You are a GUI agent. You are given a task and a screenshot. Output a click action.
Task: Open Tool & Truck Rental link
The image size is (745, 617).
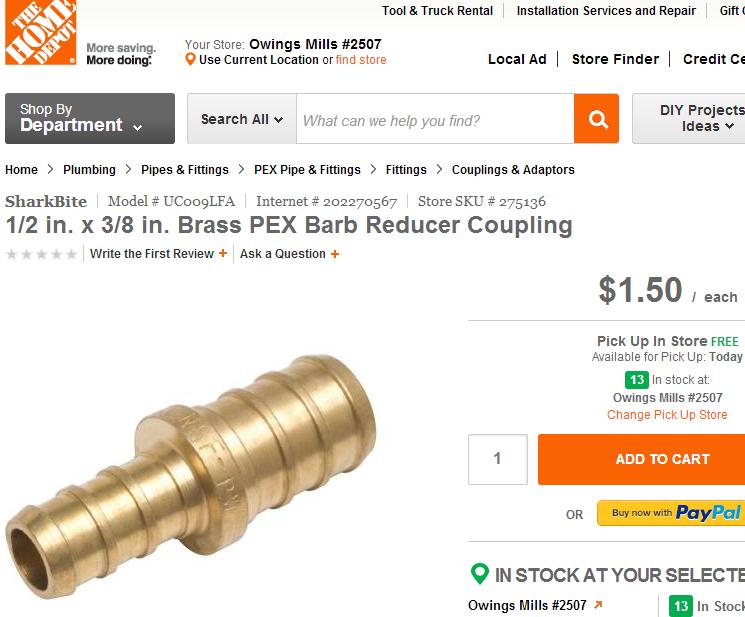[438, 10]
